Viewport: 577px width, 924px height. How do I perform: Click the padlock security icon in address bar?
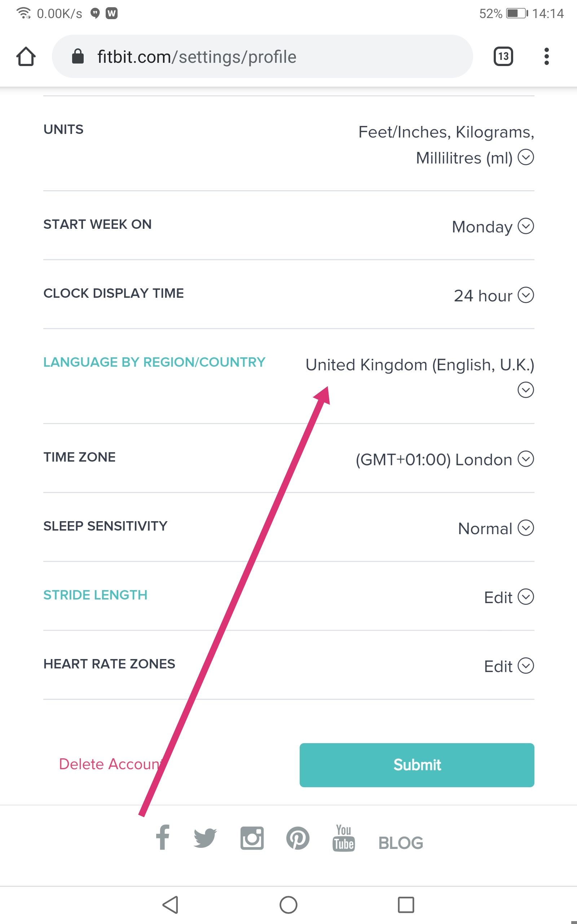pyautogui.click(x=78, y=57)
